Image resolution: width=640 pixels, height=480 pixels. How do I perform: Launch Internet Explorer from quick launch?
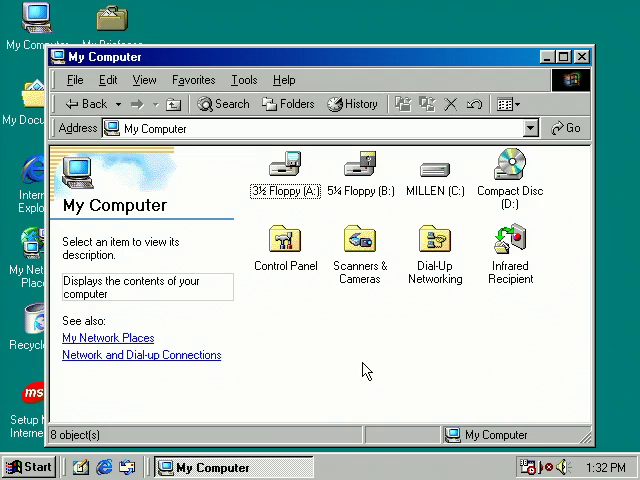[x=104, y=467]
